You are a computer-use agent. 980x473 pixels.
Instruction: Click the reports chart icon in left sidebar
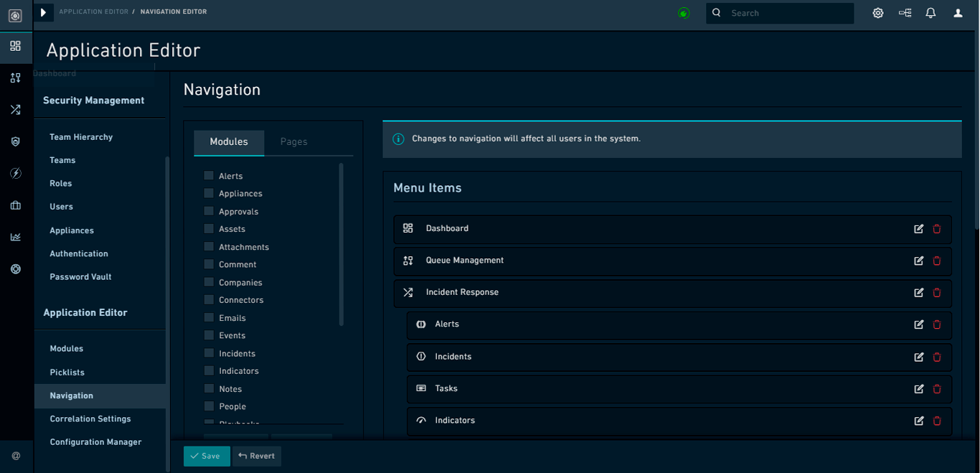[16, 237]
